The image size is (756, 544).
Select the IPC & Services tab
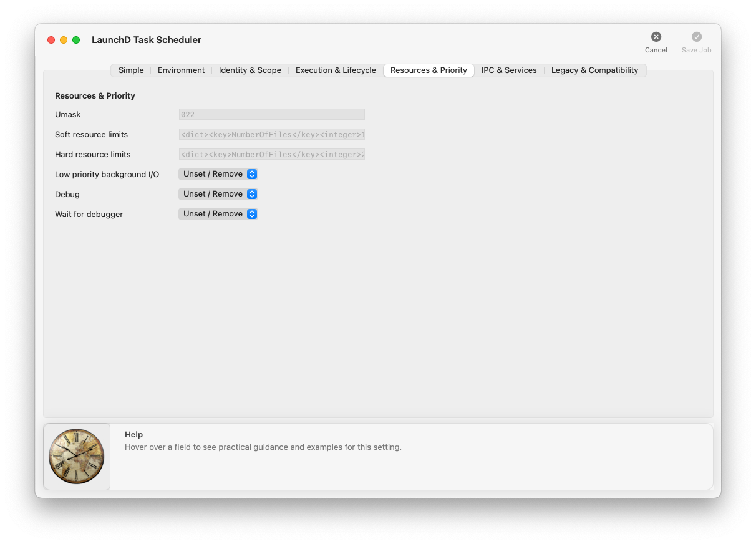coord(509,70)
